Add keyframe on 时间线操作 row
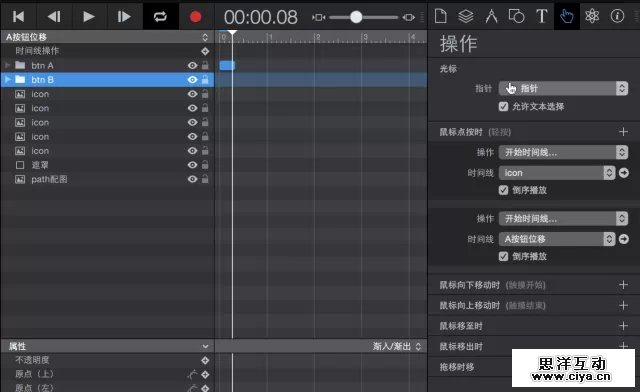Viewport: 640px width, 392px height. click(x=205, y=51)
